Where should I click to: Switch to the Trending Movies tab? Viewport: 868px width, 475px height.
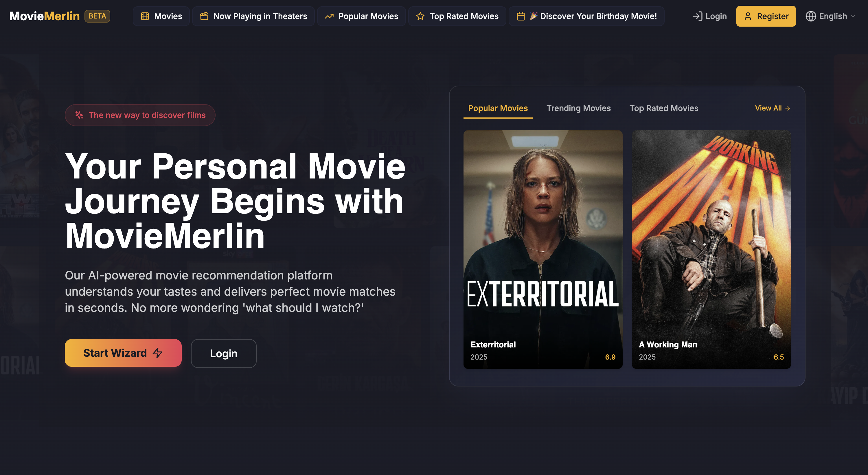point(578,108)
